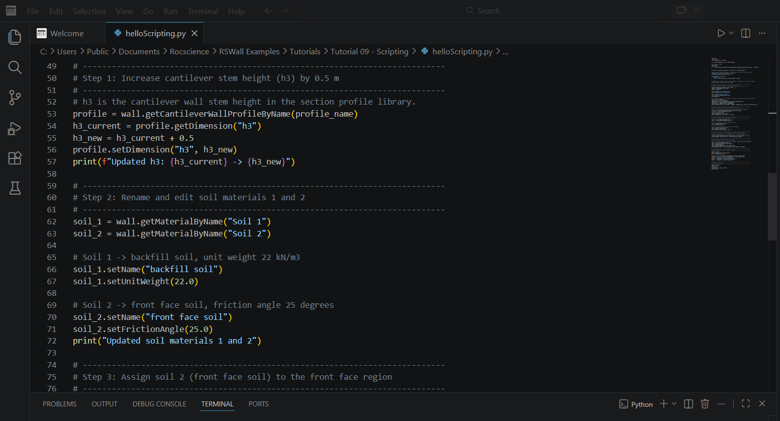This screenshot has height=421, width=780.
Task: Switch to the Welcome tab
Action: (67, 33)
